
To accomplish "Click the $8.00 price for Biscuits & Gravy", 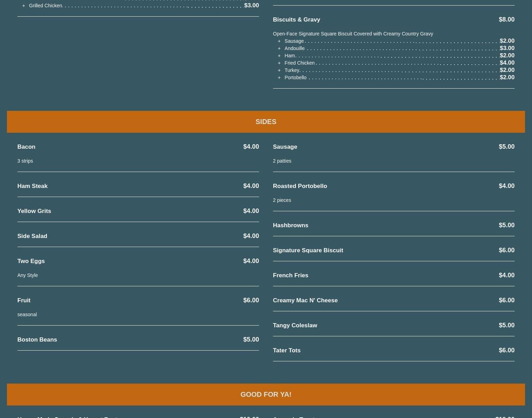I will click(x=506, y=19).
